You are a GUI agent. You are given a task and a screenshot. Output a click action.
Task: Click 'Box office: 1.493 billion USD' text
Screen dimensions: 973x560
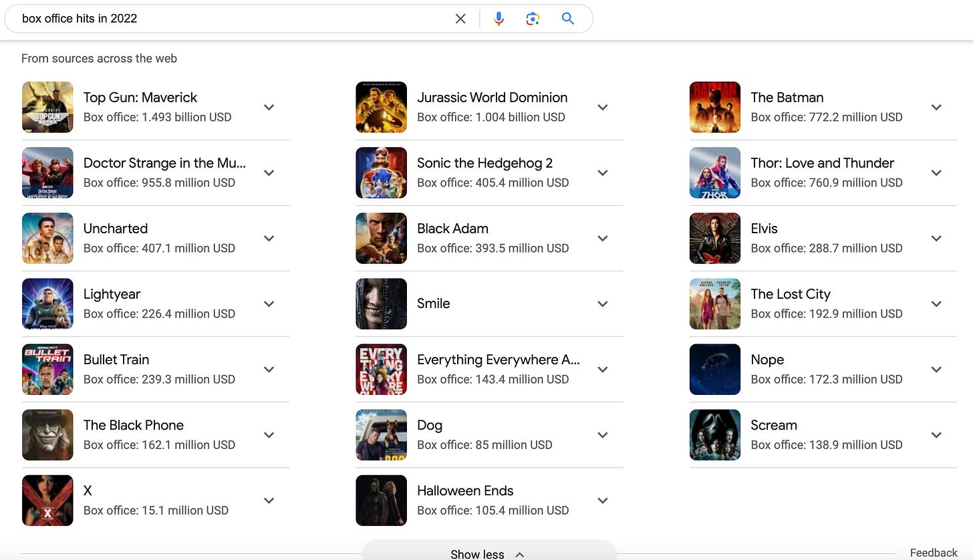158,117
